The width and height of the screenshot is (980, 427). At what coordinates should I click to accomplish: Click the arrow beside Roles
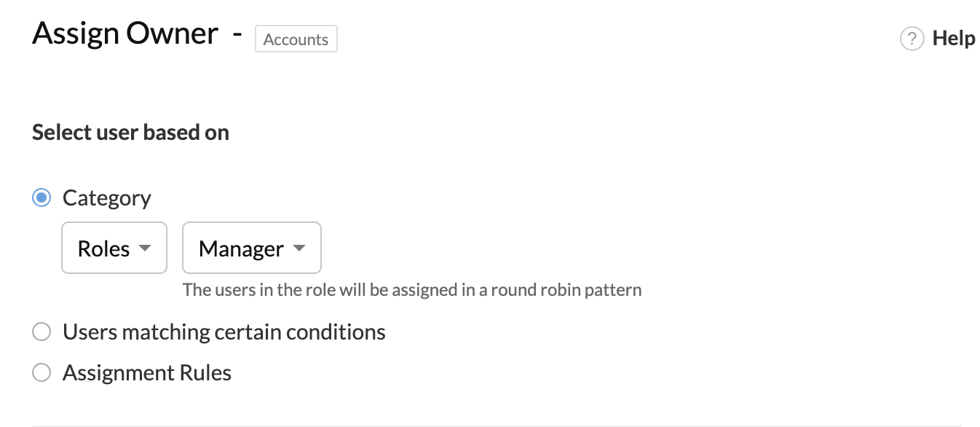pos(145,248)
